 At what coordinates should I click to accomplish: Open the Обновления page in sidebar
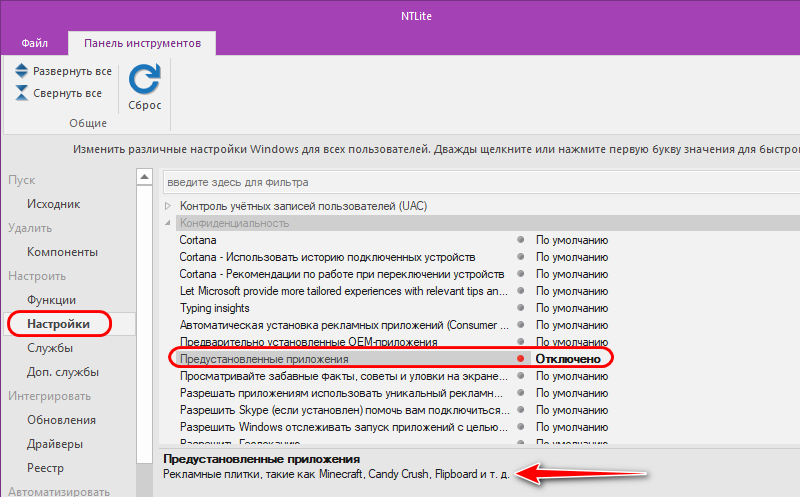[x=61, y=420]
